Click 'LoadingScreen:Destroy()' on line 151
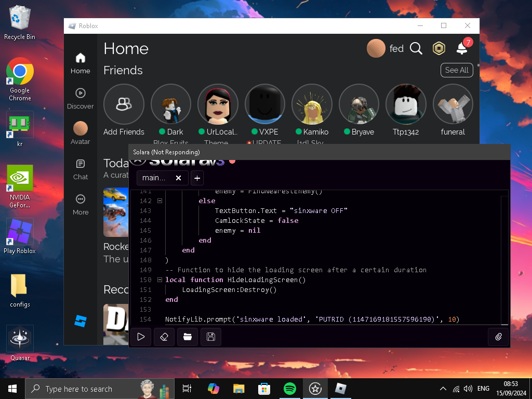This screenshot has height=399, width=532. (229, 290)
